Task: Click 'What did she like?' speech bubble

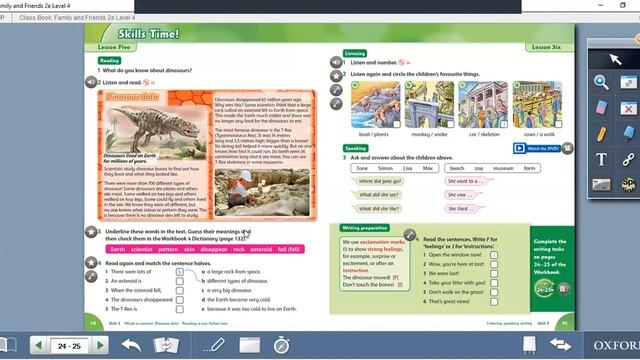Action: [x=378, y=209]
